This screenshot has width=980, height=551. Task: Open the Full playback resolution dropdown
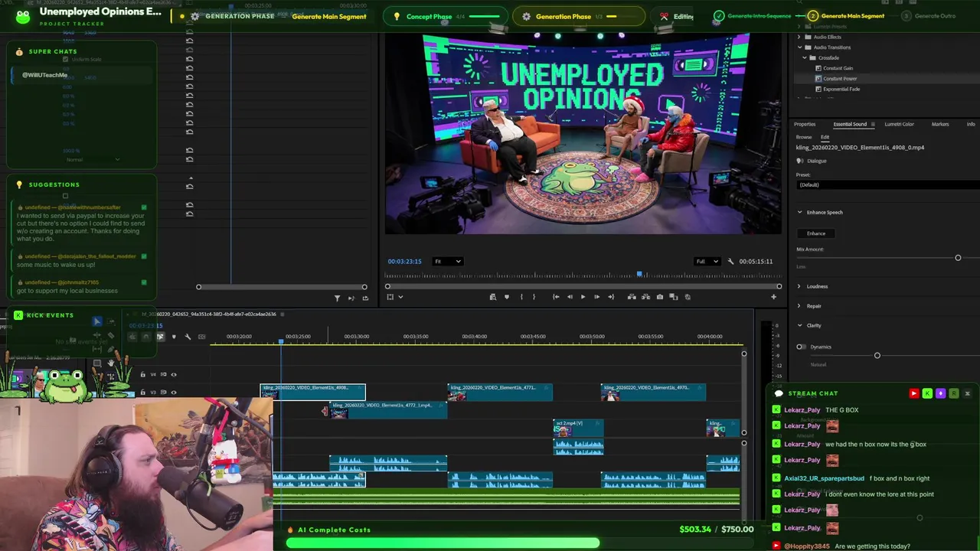[707, 262]
